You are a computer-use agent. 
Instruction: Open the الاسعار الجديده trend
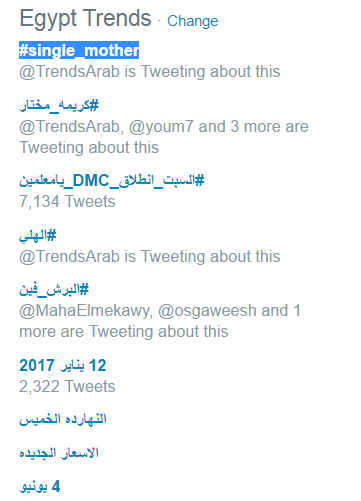tap(59, 453)
